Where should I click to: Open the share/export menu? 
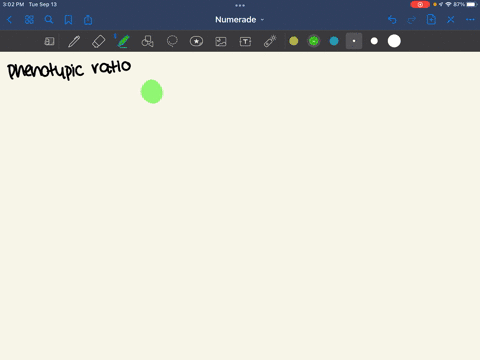(x=88, y=20)
